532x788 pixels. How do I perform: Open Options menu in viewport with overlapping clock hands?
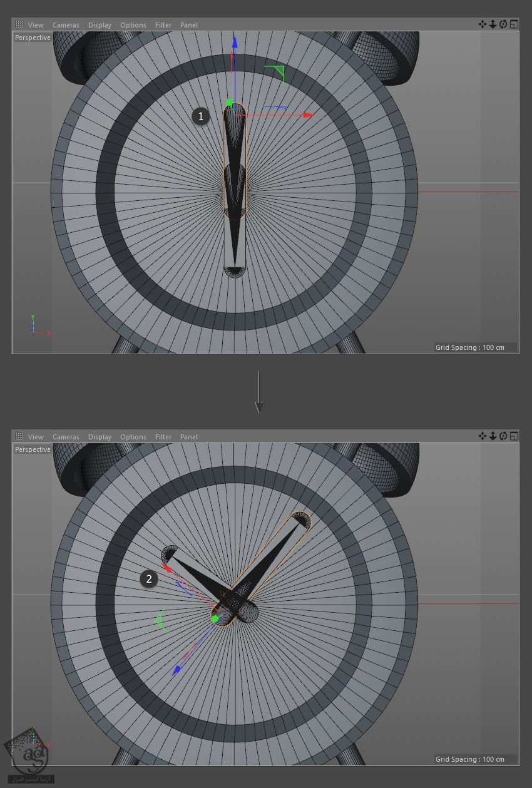coord(133,25)
